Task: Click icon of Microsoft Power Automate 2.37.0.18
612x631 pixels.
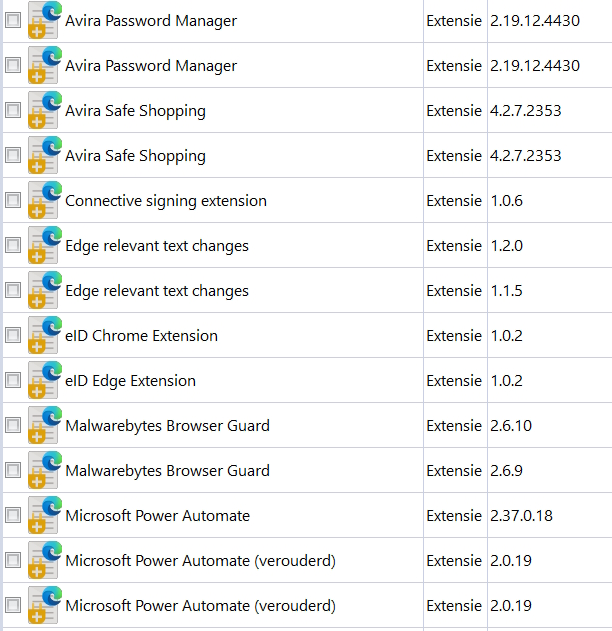Action: click(x=44, y=515)
